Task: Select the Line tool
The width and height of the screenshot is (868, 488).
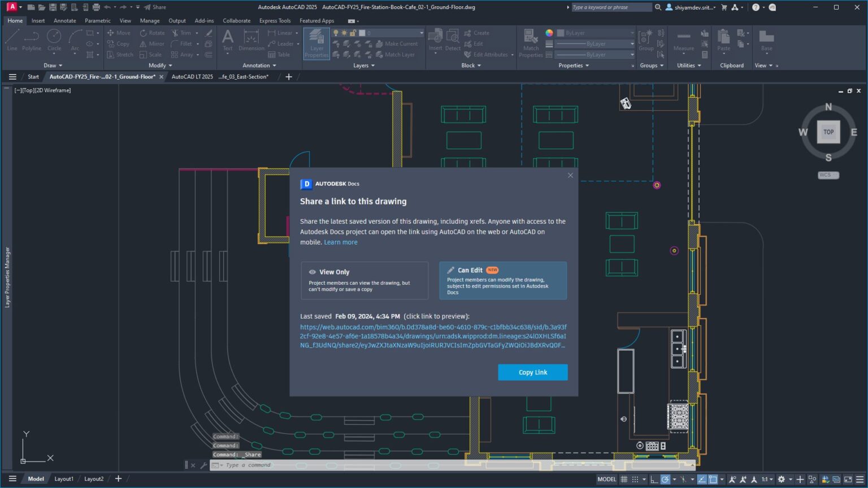Action: 11,40
